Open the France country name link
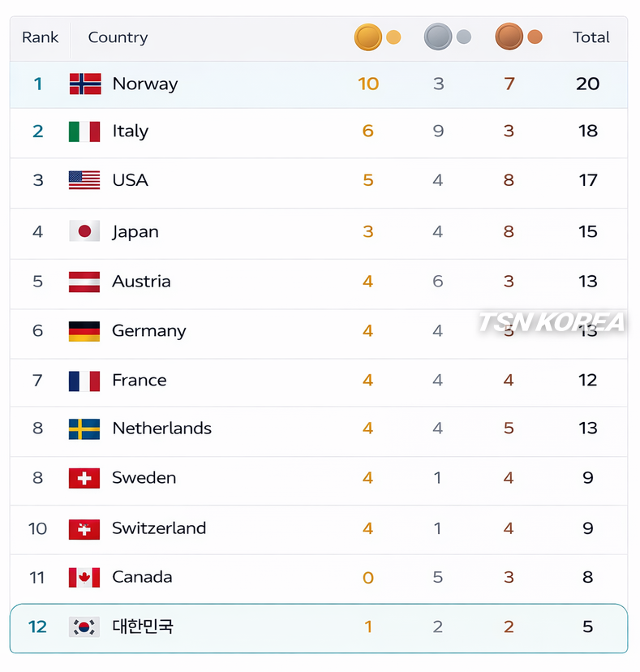Image resolution: width=640 pixels, height=672 pixels. pyautogui.click(x=139, y=380)
